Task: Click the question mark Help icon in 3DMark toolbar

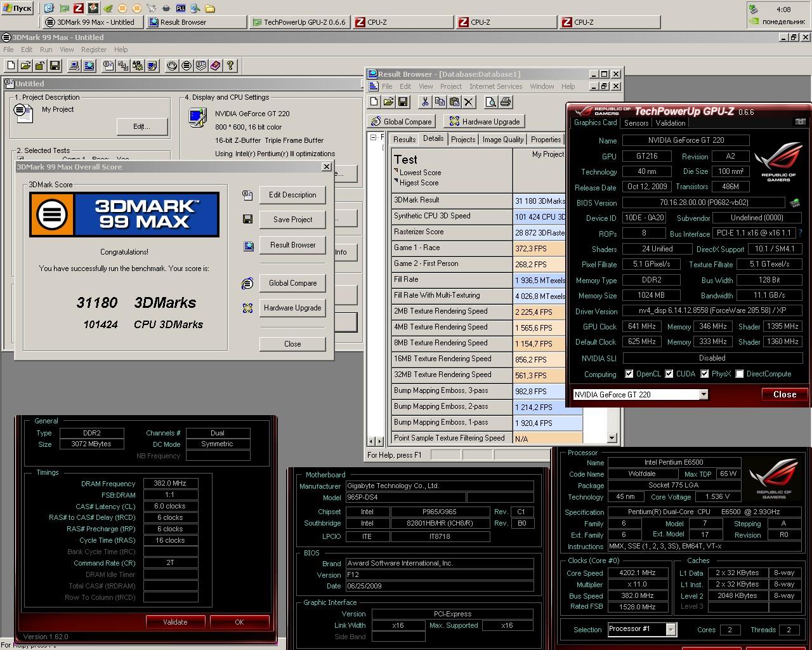Action: 230,65
